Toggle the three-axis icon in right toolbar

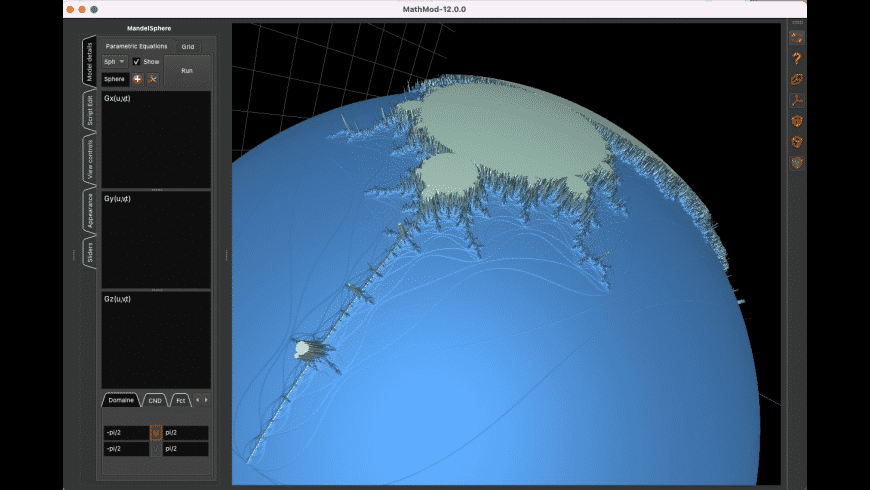(x=797, y=100)
